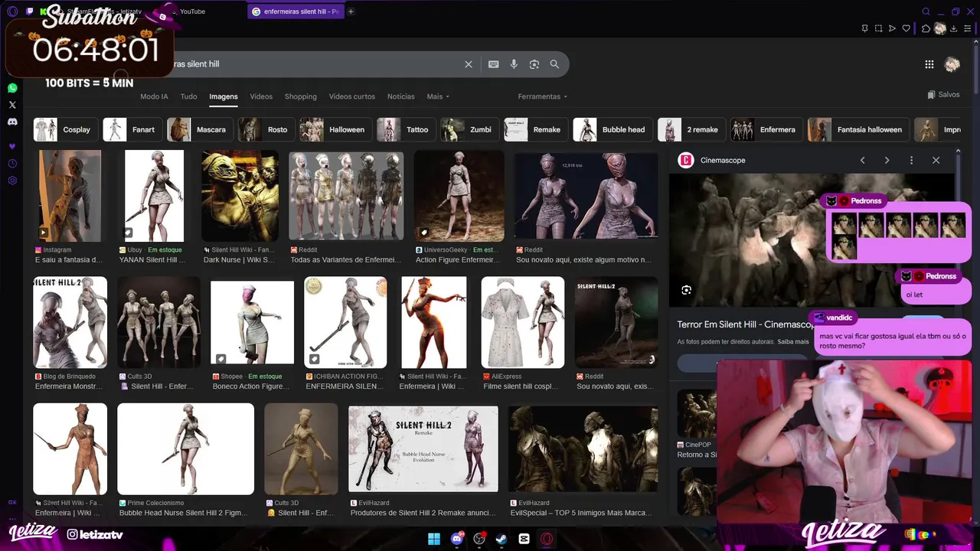Switch to Modo IA tab
The width and height of the screenshot is (980, 551).
154,96
